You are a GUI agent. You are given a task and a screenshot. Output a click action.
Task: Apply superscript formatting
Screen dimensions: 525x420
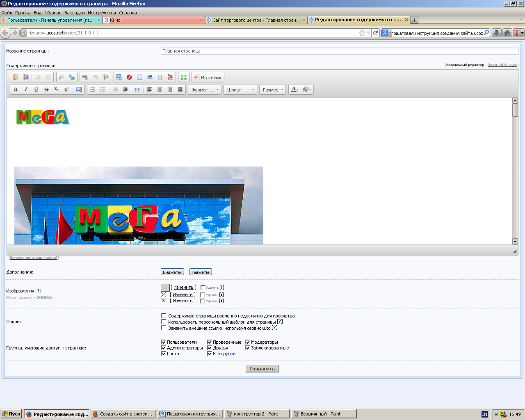(x=66, y=89)
